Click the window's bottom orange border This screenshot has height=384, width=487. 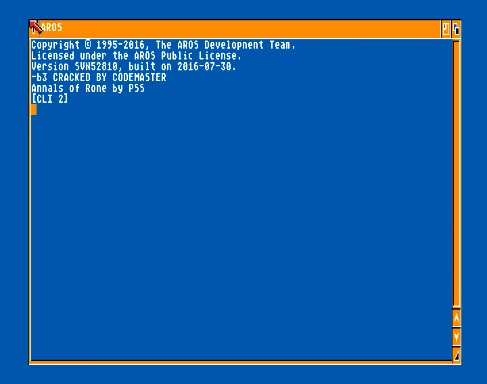241,362
